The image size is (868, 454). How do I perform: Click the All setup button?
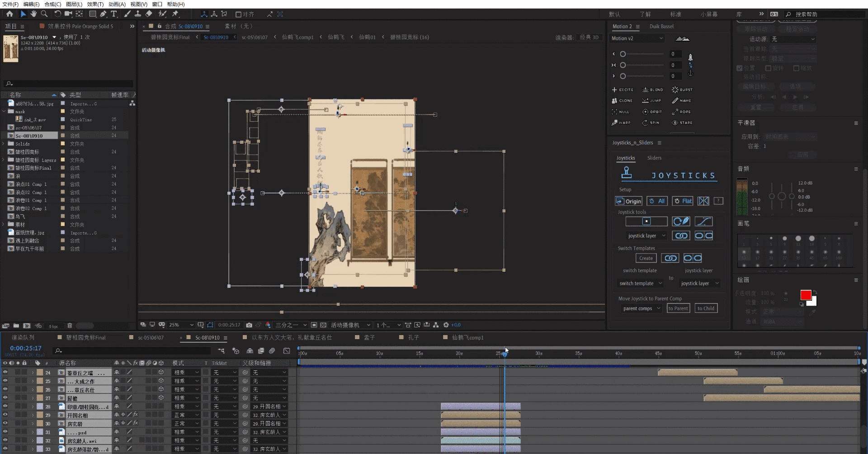tap(657, 201)
